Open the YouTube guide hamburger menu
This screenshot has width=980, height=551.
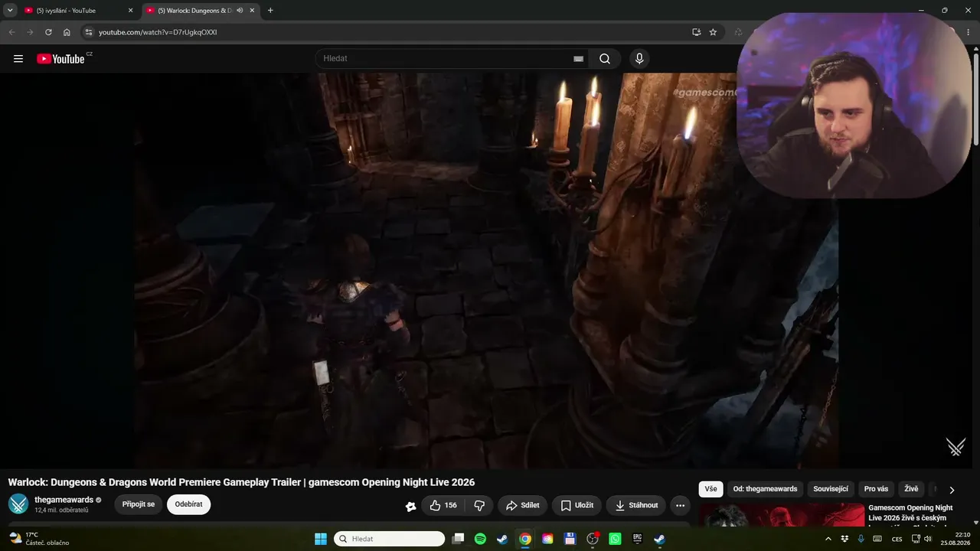[18, 59]
